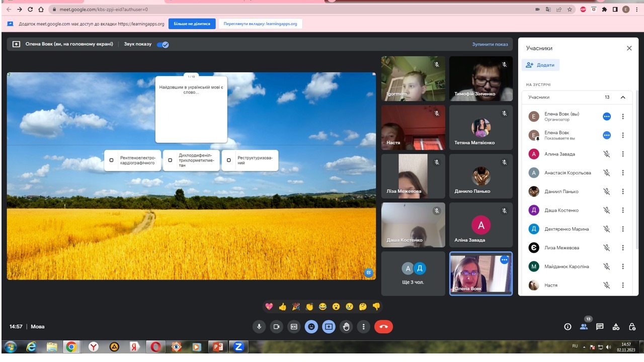The height and width of the screenshot is (362, 644).
Task: Toggle the microphone button in call controls
Action: pos(259,327)
